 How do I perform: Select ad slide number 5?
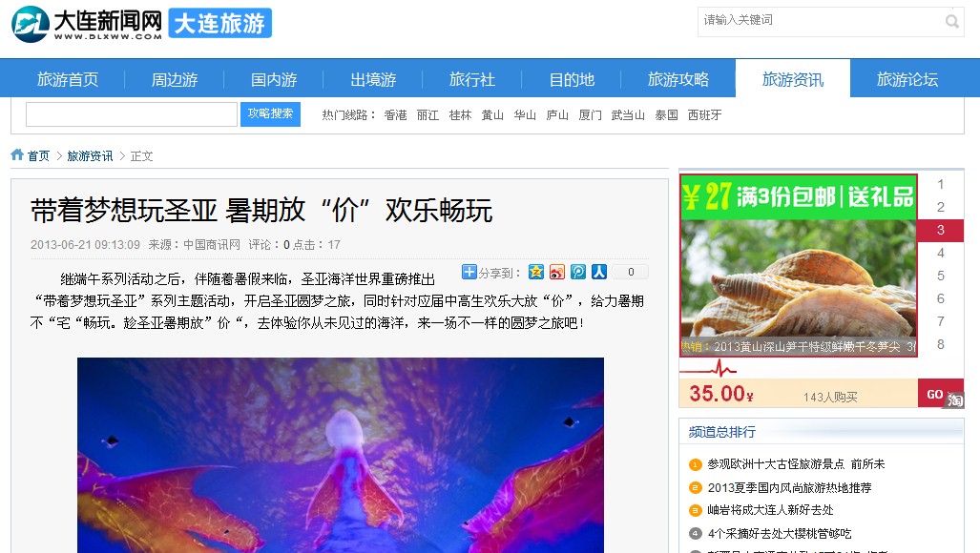click(940, 276)
